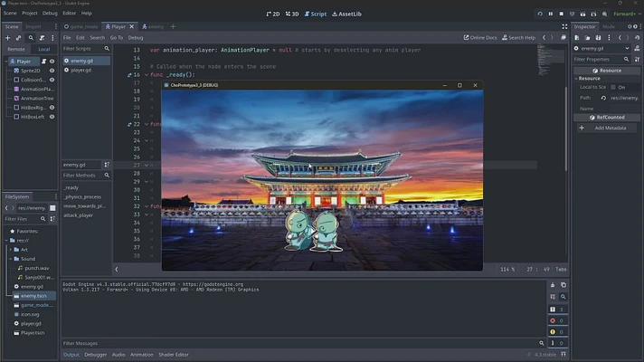The image size is (644, 362).
Task: Click Add Metadata button
Action: pos(605,128)
